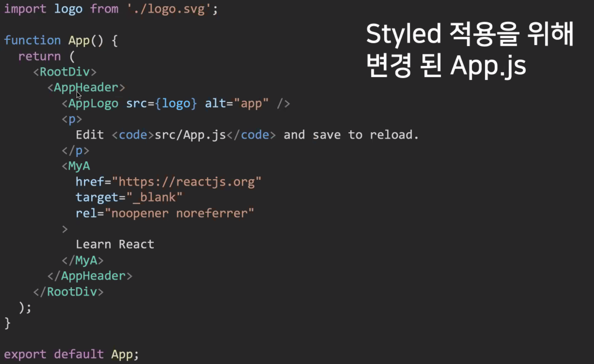Click the '변경 된 App.js' heading text
The width and height of the screenshot is (594, 364).
[446, 66]
